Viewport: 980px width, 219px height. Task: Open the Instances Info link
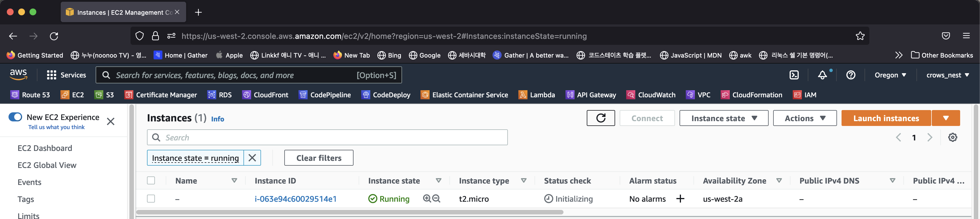(x=217, y=119)
